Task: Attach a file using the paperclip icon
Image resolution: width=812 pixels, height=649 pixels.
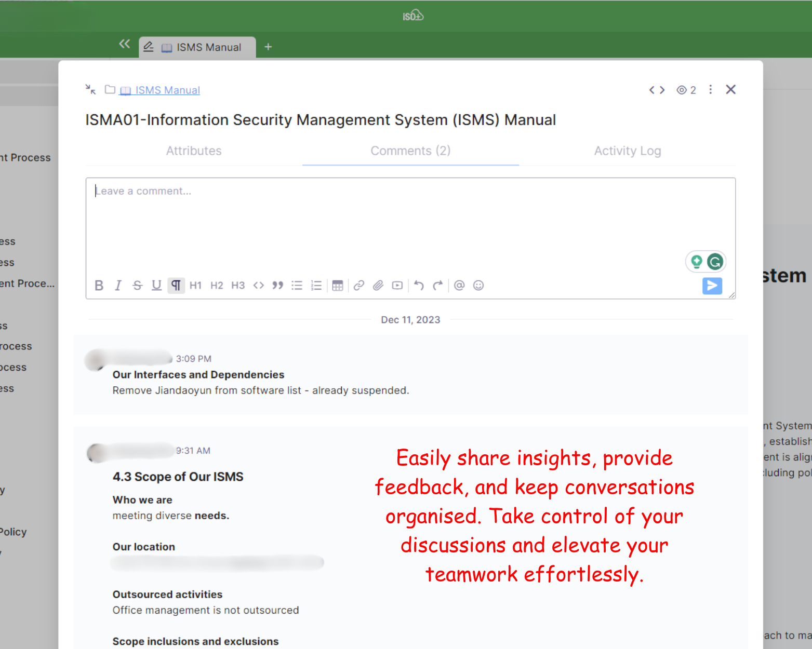Action: (378, 286)
